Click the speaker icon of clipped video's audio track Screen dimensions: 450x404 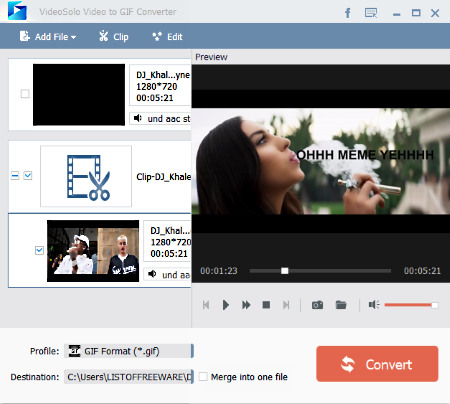tap(152, 274)
